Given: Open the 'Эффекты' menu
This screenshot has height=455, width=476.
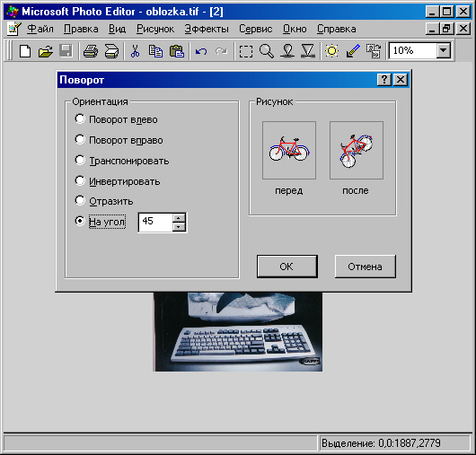Looking at the screenshot, I should click(207, 29).
